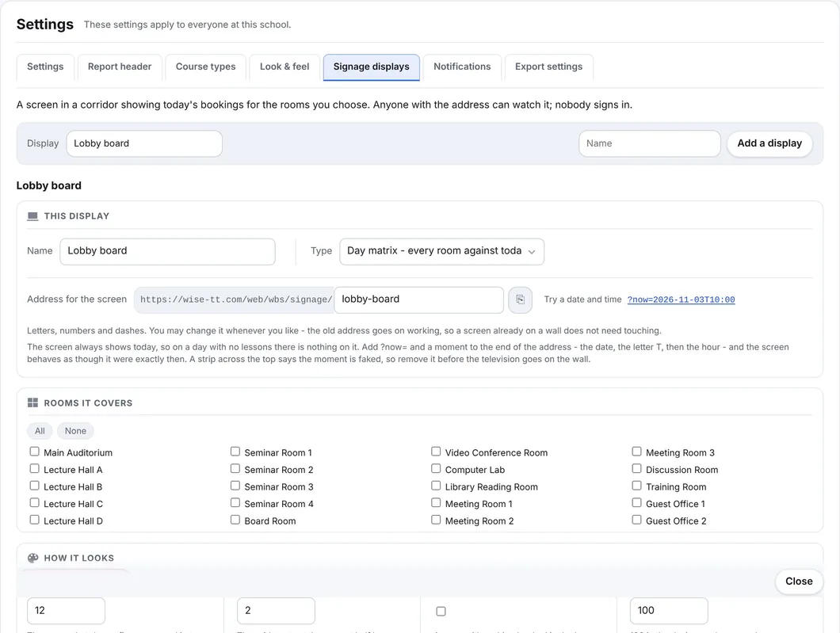Viewport: 840px width, 633px height.
Task: Switch to the Settings tab
Action: 45,67
